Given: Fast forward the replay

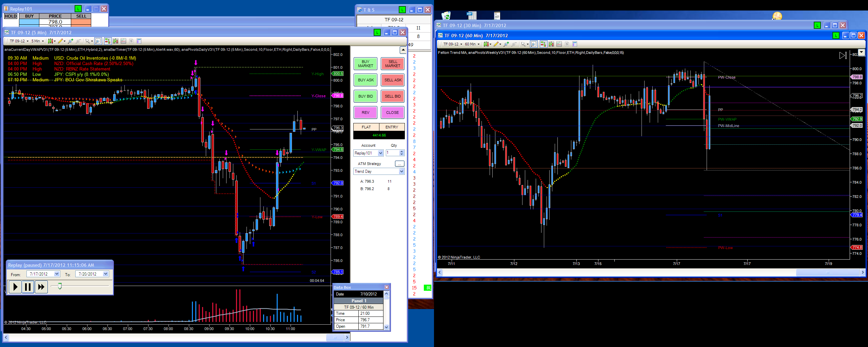Looking at the screenshot, I should point(41,287).
